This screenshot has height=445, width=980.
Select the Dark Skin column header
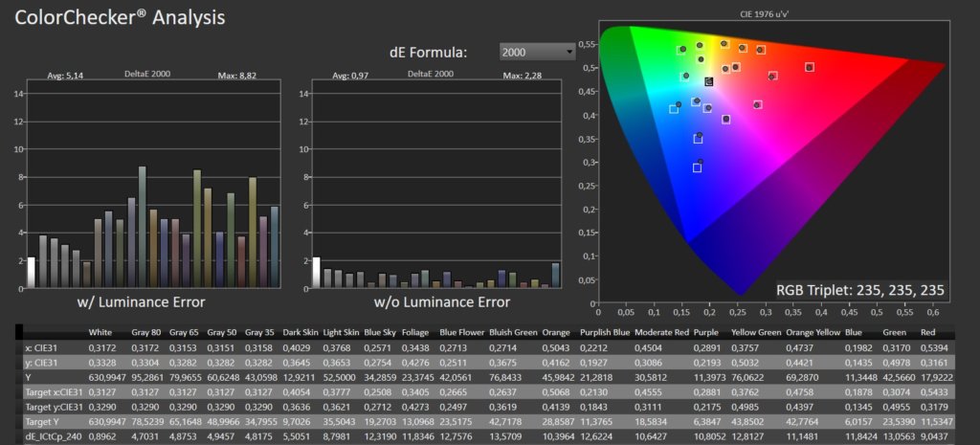(301, 333)
